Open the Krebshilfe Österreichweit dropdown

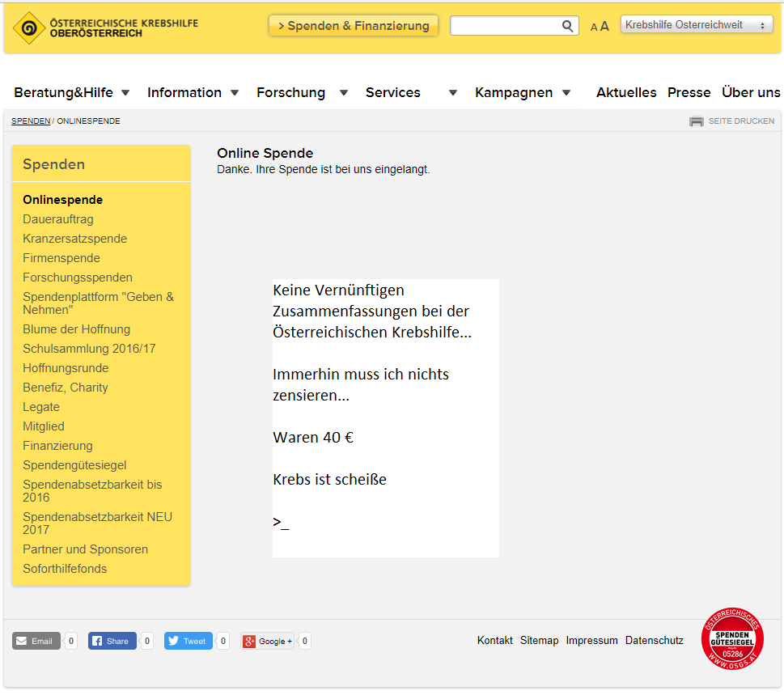(x=697, y=24)
